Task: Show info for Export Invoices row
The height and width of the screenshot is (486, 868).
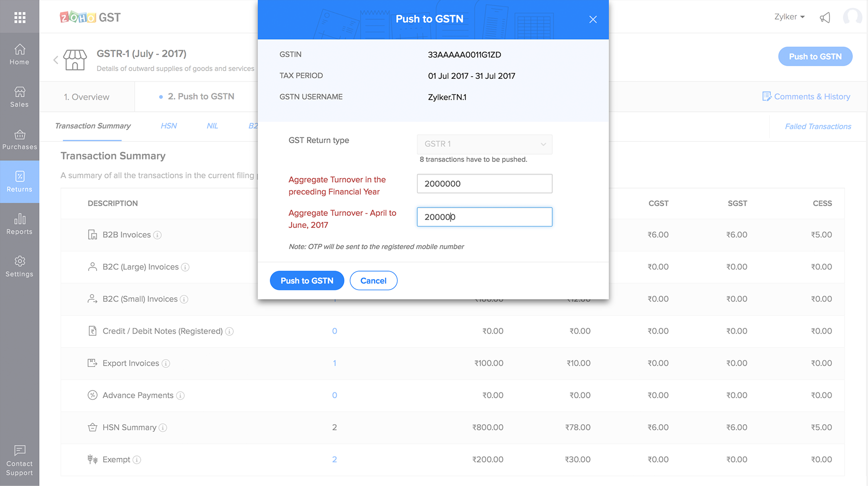Action: (x=166, y=363)
